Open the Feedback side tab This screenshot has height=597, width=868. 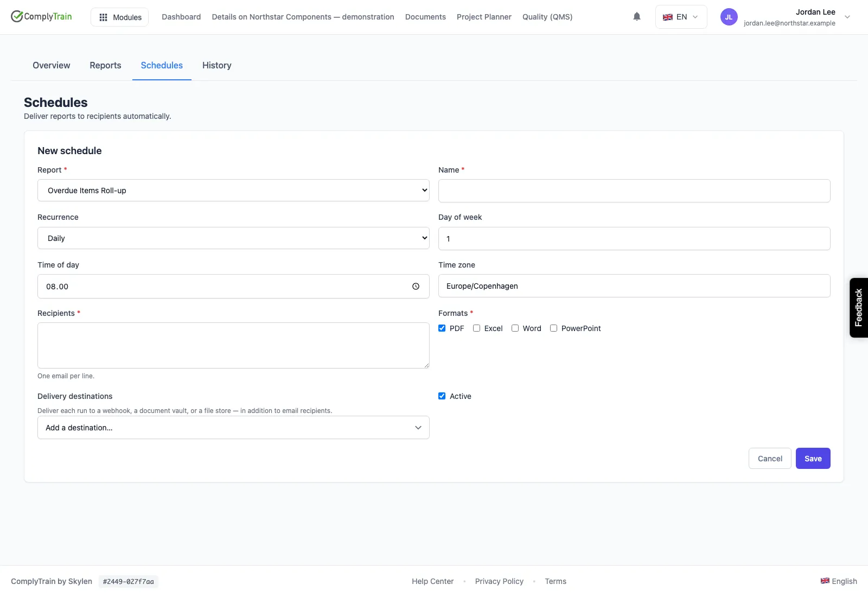[x=858, y=308]
